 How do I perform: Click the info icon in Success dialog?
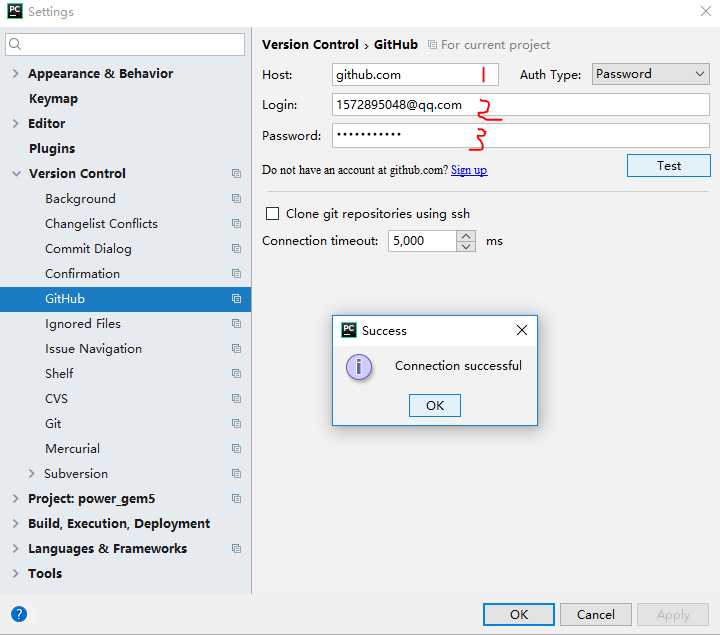pos(359,367)
